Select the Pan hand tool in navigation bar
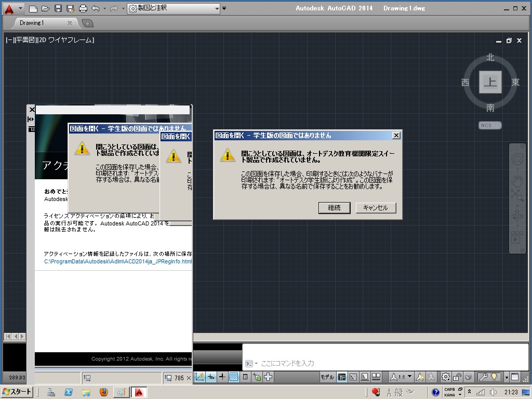 [517, 181]
